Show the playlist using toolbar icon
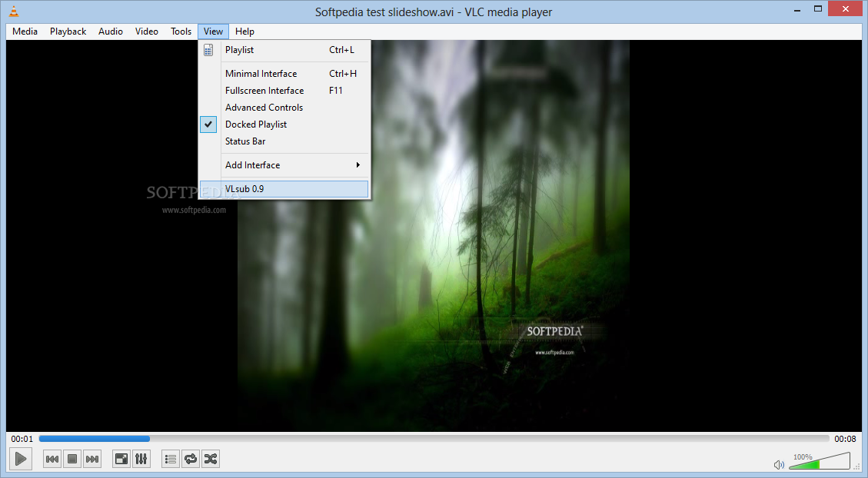868x478 pixels. pos(171,459)
